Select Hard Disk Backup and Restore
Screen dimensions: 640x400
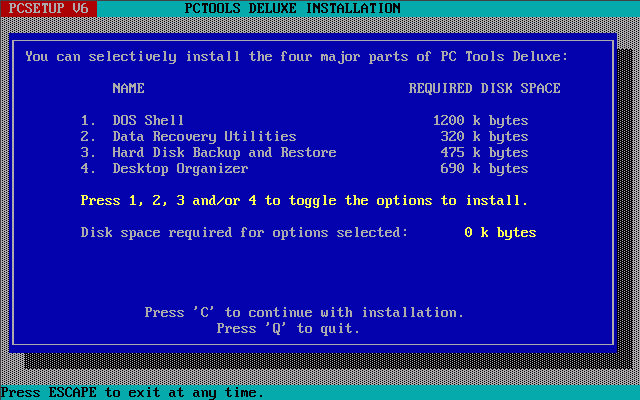click(x=224, y=152)
